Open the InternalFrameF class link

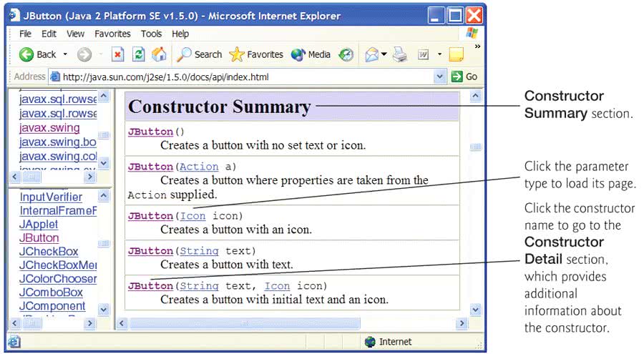point(59,211)
